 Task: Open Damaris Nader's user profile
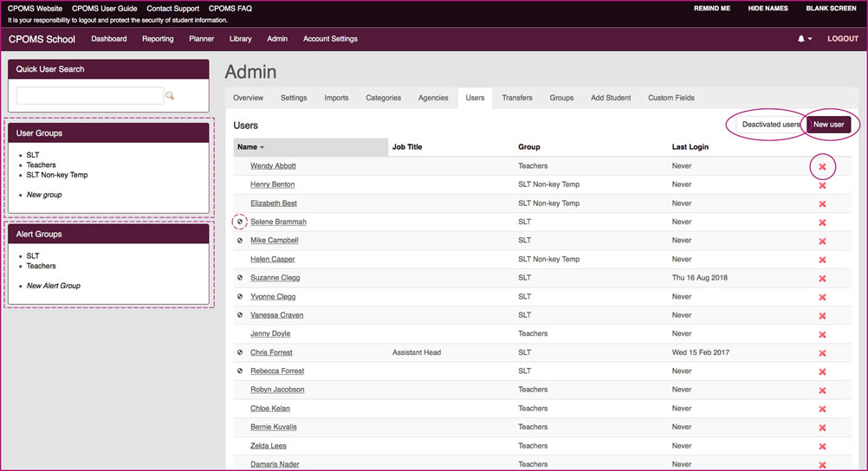click(275, 464)
